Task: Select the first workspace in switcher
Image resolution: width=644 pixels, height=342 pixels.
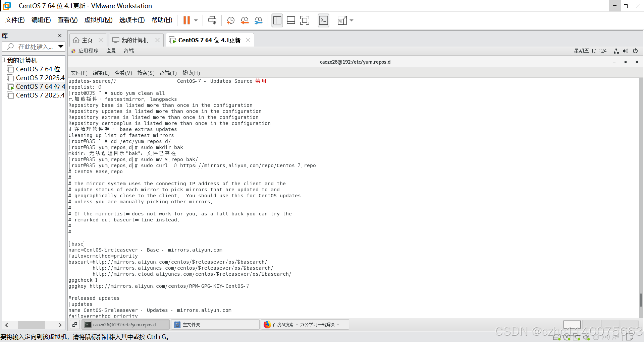Action: click(x=572, y=324)
